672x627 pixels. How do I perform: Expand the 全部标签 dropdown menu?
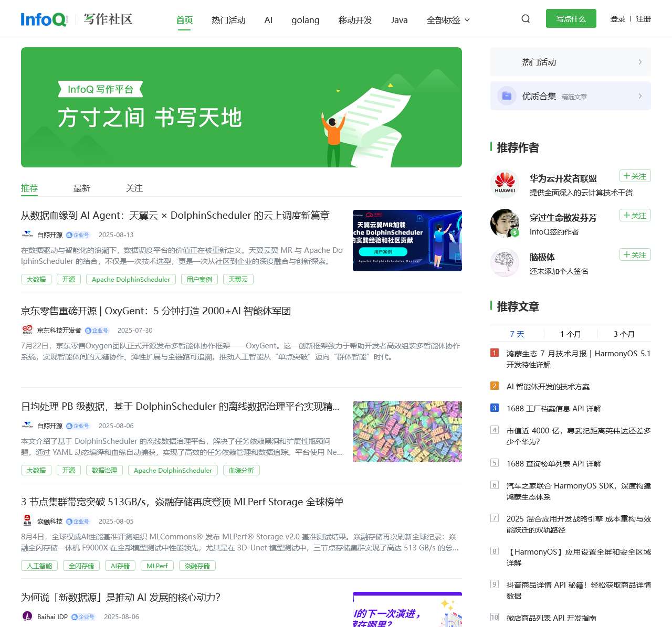tap(449, 19)
